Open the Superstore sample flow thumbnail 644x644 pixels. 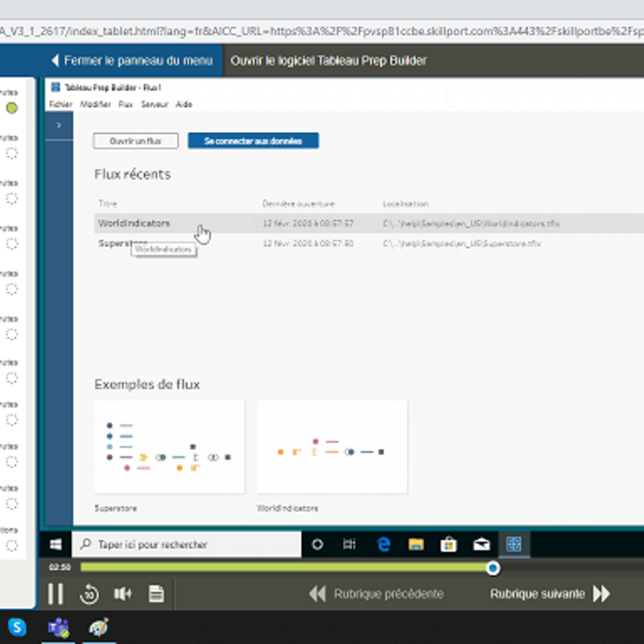pos(169,447)
